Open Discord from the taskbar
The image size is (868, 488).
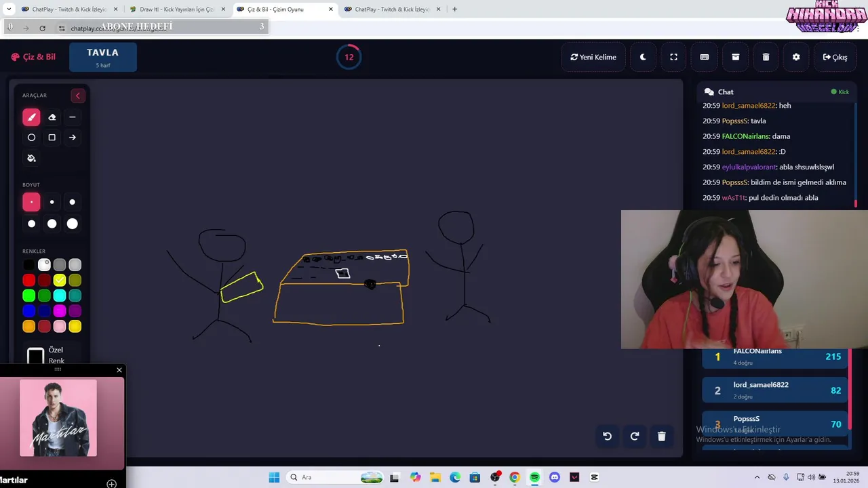click(555, 477)
